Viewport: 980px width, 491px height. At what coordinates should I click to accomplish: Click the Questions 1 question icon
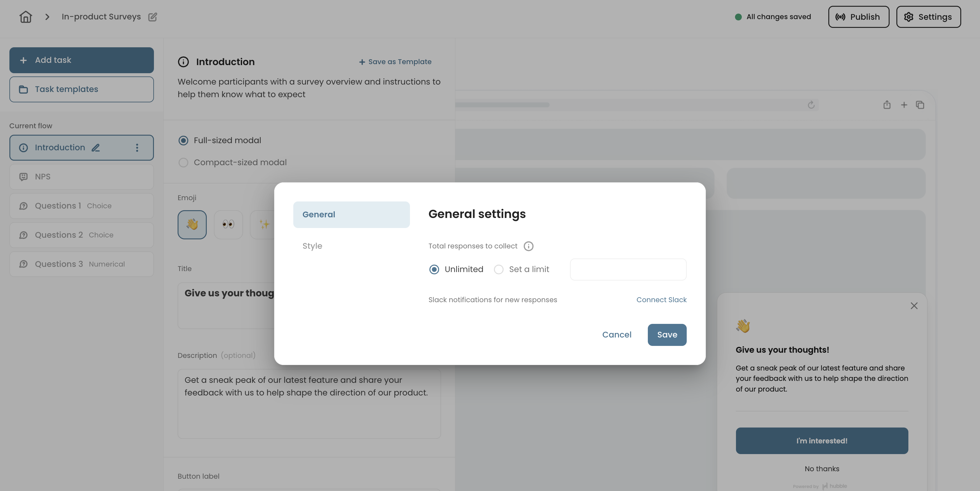(23, 206)
